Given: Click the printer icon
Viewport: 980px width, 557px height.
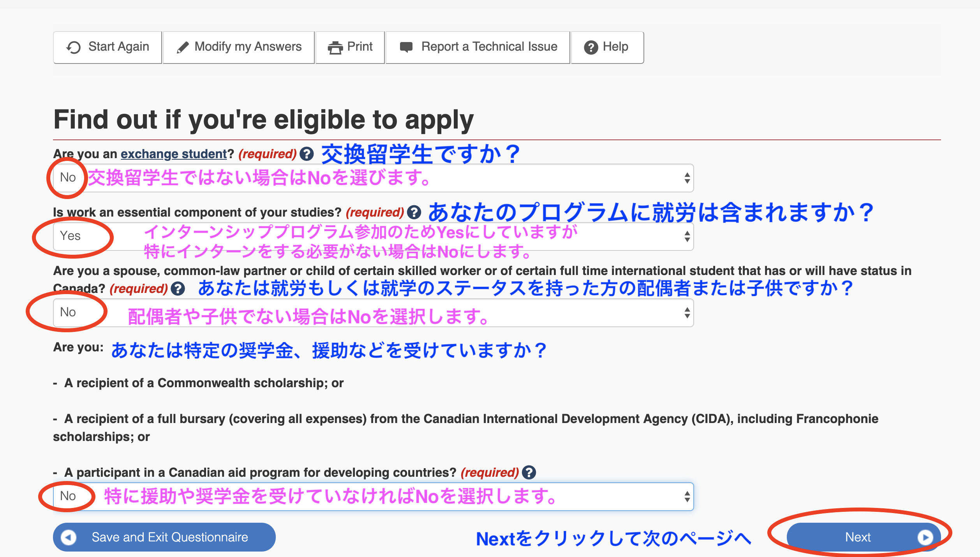Looking at the screenshot, I should tap(335, 48).
